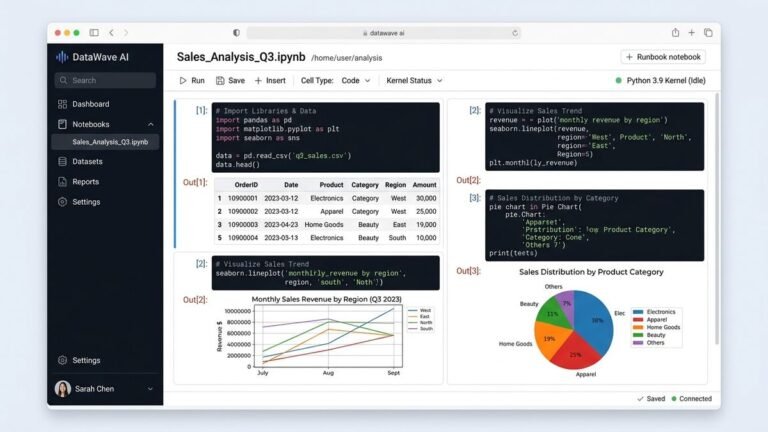This screenshot has width=768, height=432.
Task: Click the Home Goods legend color swatch
Action: coord(638,327)
